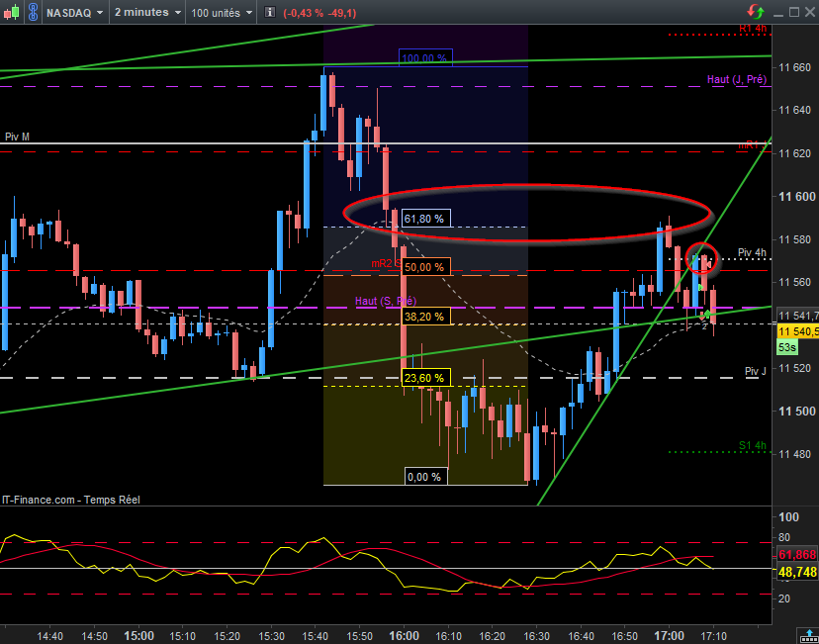Click the Piv 4h pivot label
Screen dimensions: 819x644
click(x=752, y=253)
